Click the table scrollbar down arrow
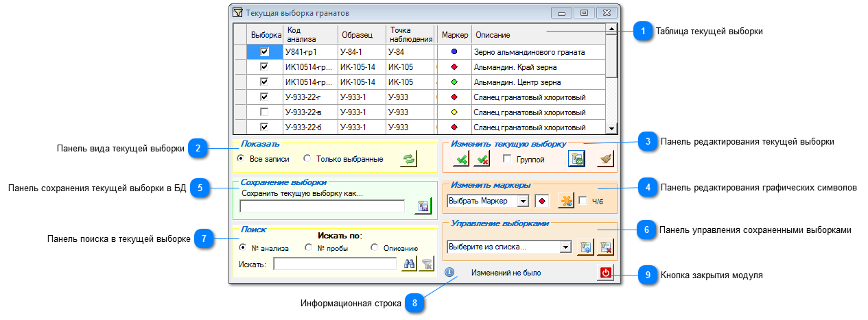 (x=611, y=128)
